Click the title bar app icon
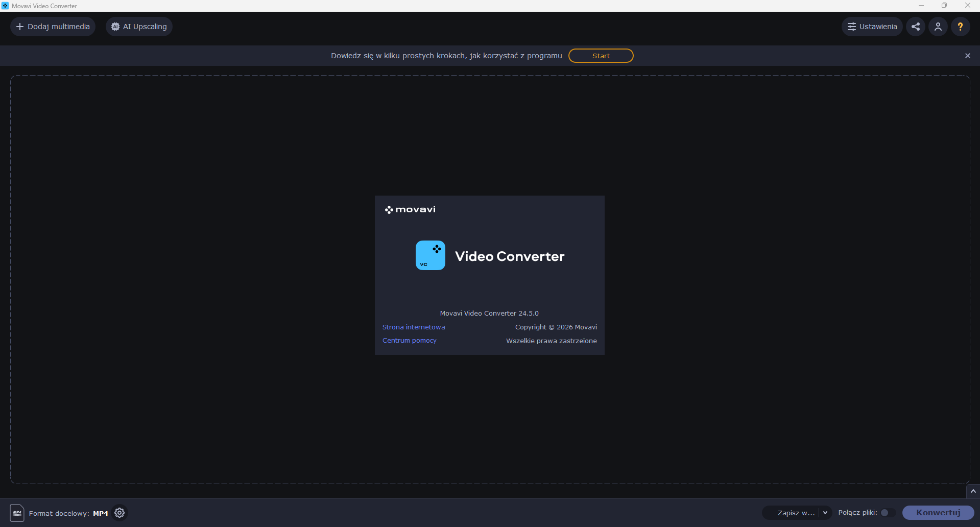Screen dimensions: 980x527 5,6
